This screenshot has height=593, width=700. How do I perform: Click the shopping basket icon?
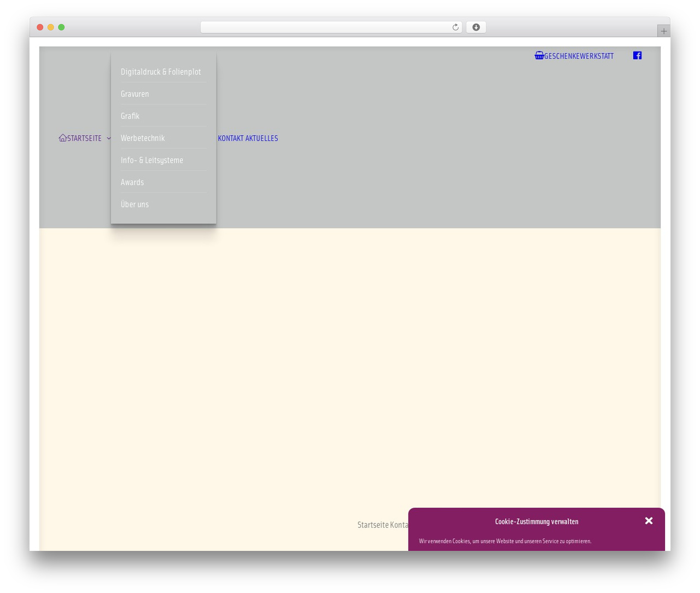click(x=539, y=55)
